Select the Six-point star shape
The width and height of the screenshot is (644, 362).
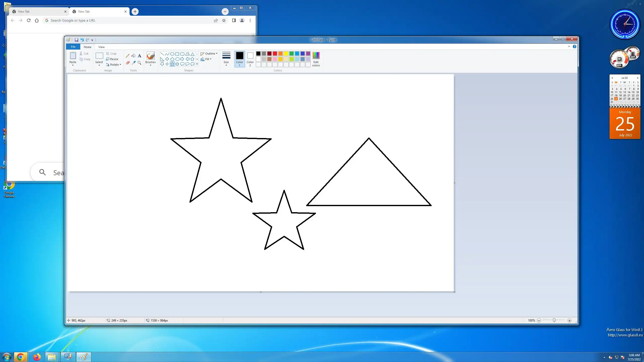pos(177,64)
